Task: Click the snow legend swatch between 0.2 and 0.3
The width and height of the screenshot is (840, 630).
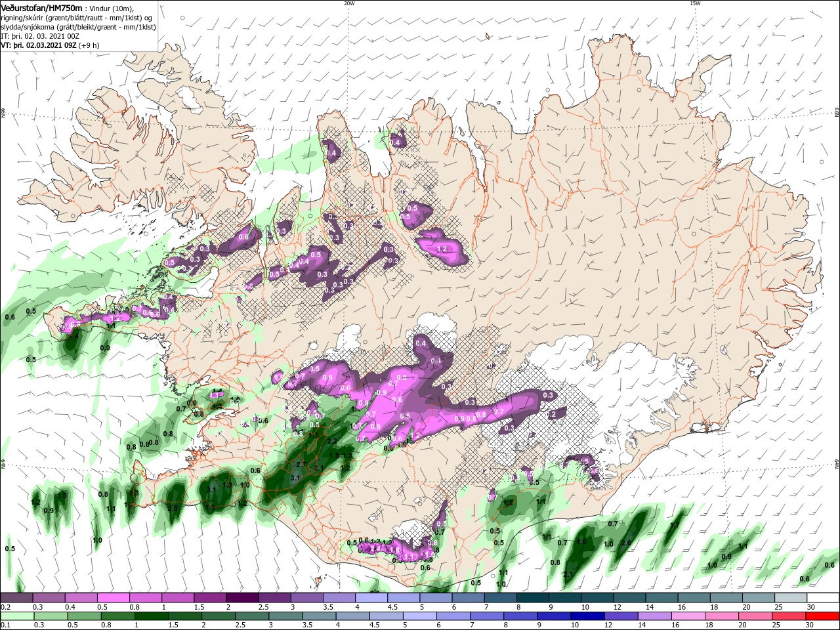Action: coord(16,598)
